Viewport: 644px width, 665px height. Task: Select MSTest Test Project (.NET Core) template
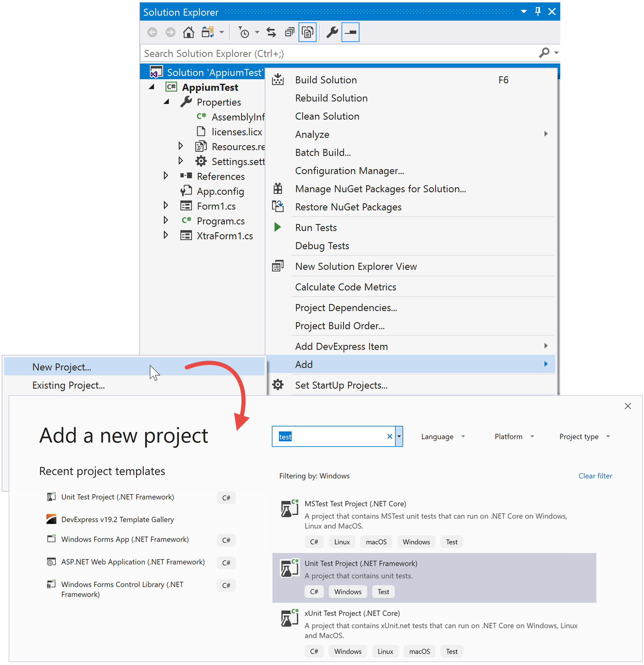(x=434, y=523)
